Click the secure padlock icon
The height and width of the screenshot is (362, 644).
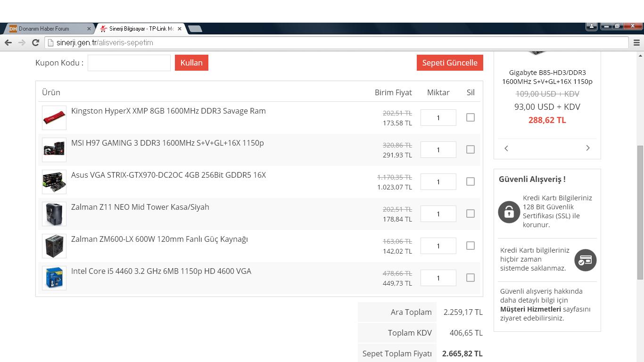(509, 212)
